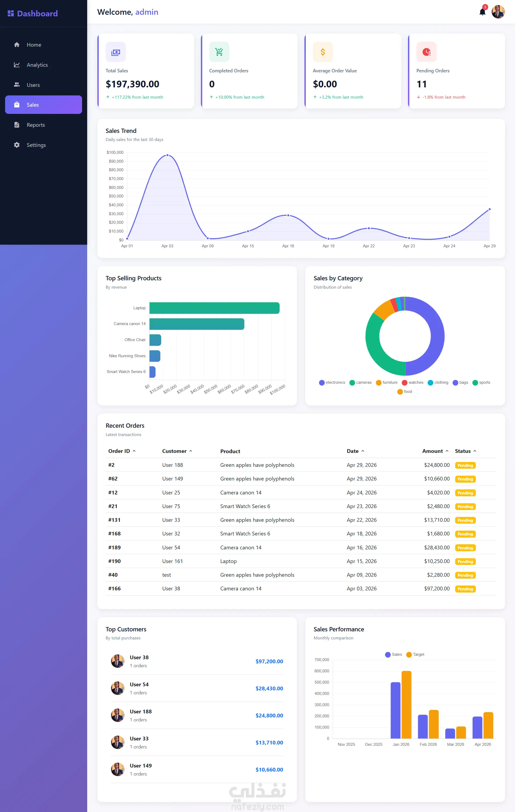Image resolution: width=515 pixels, height=812 pixels.
Task: Sort table by Amount column arrow
Action: coord(447,451)
